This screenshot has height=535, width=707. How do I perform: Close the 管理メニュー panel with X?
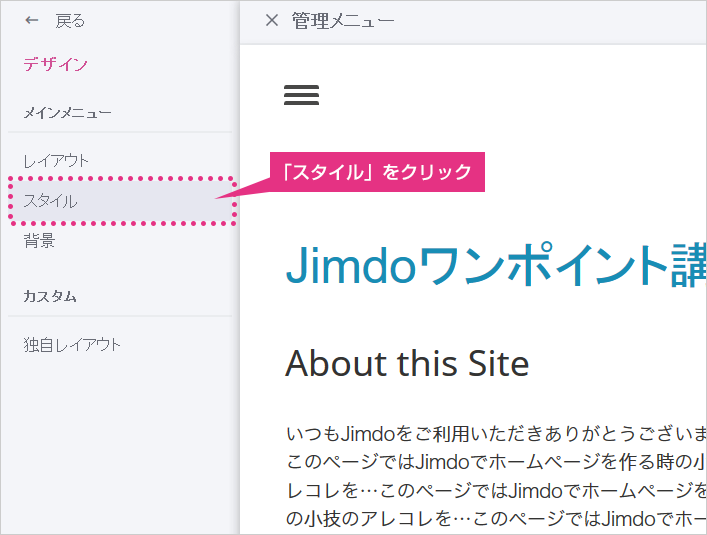[272, 20]
